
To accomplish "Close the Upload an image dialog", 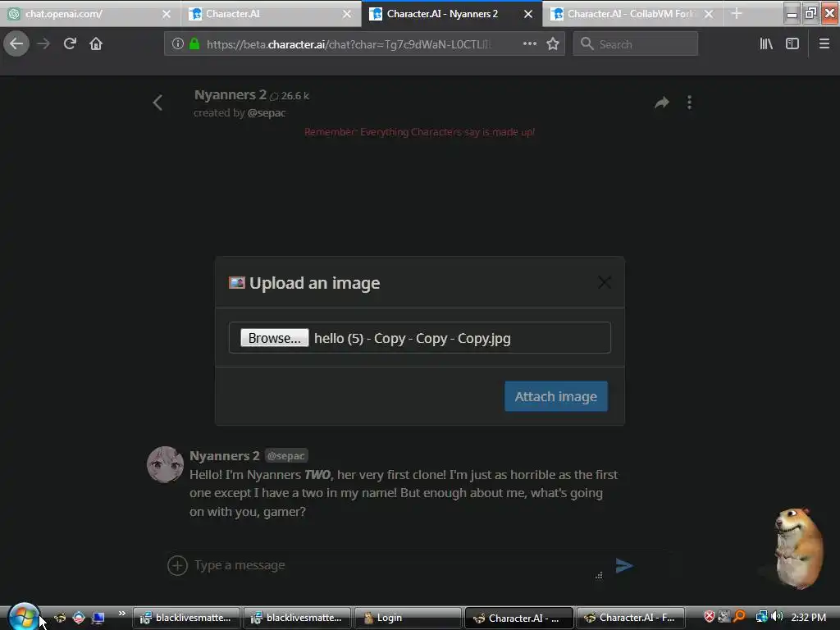I will pyautogui.click(x=605, y=282).
